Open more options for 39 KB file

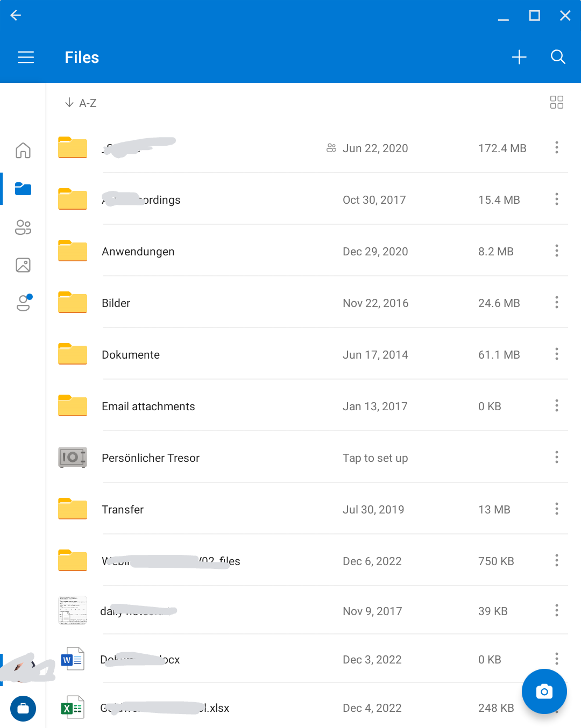point(557,610)
